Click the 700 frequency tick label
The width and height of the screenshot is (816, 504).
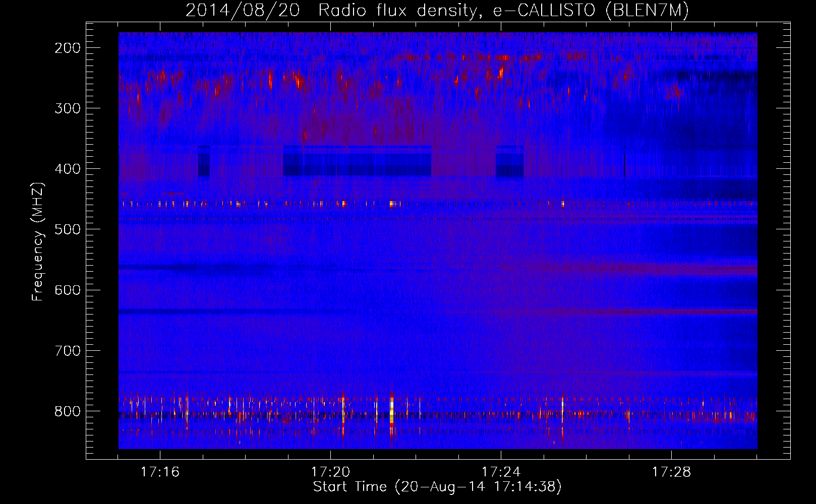(68, 351)
